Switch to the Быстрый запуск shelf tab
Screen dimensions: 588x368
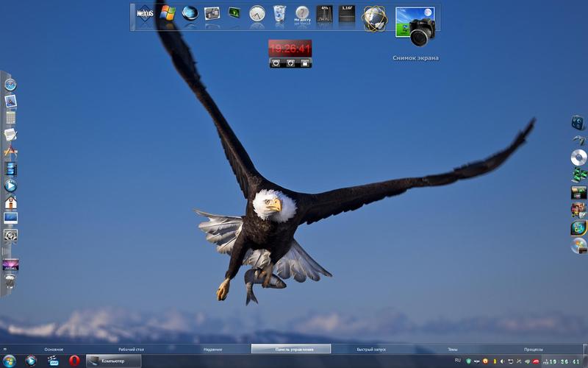click(x=371, y=349)
